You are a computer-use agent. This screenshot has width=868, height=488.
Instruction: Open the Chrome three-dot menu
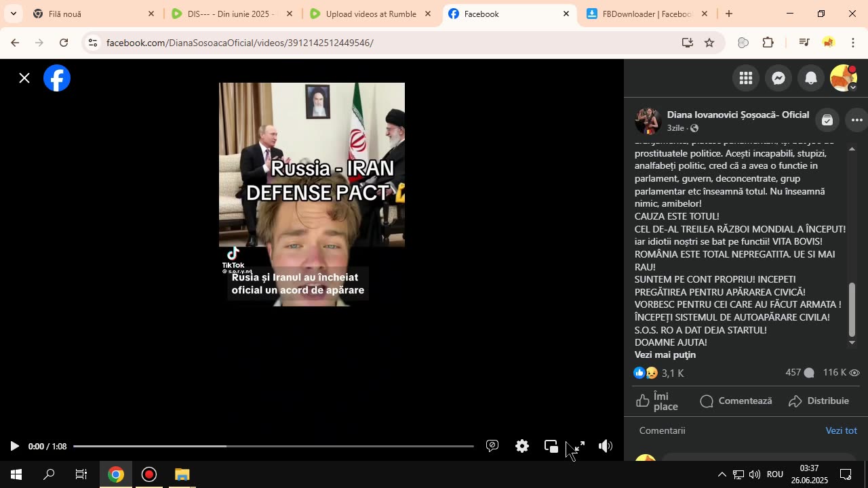coord(853,43)
